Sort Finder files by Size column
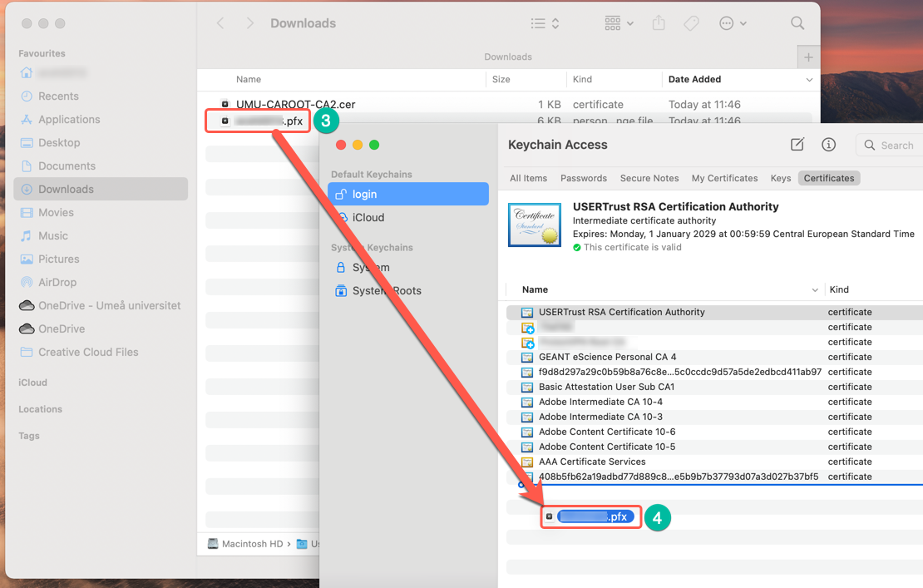Screen dimensions: 923x588 (501, 80)
